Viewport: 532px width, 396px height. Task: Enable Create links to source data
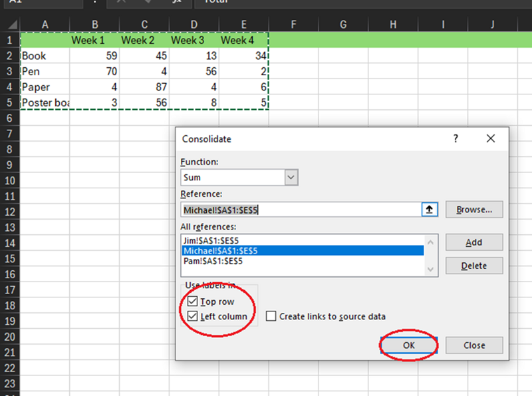(271, 316)
